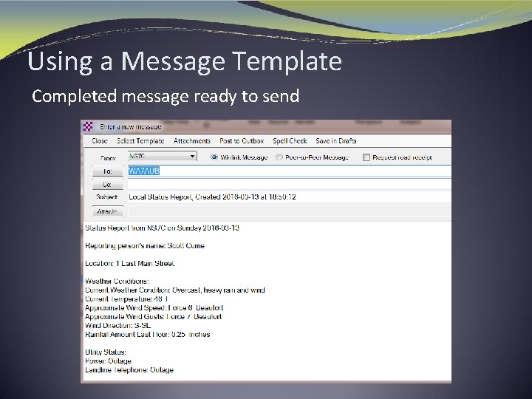The height and width of the screenshot is (399, 532).
Task: Click the Subject field text
Action: (212, 197)
